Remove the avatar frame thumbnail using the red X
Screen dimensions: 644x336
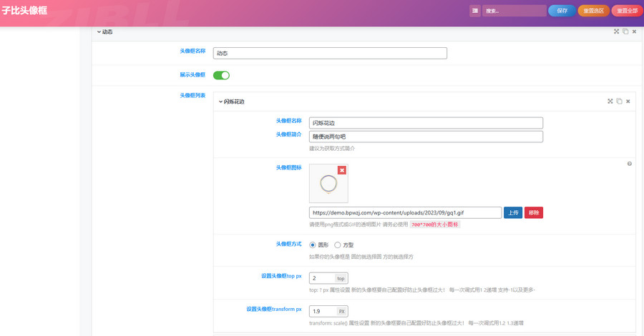[342, 170]
